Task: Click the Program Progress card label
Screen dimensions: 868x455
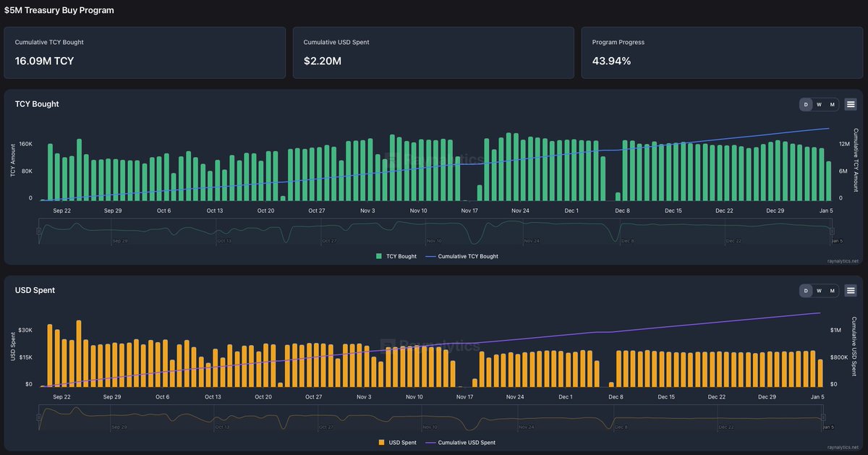Action: tap(618, 42)
